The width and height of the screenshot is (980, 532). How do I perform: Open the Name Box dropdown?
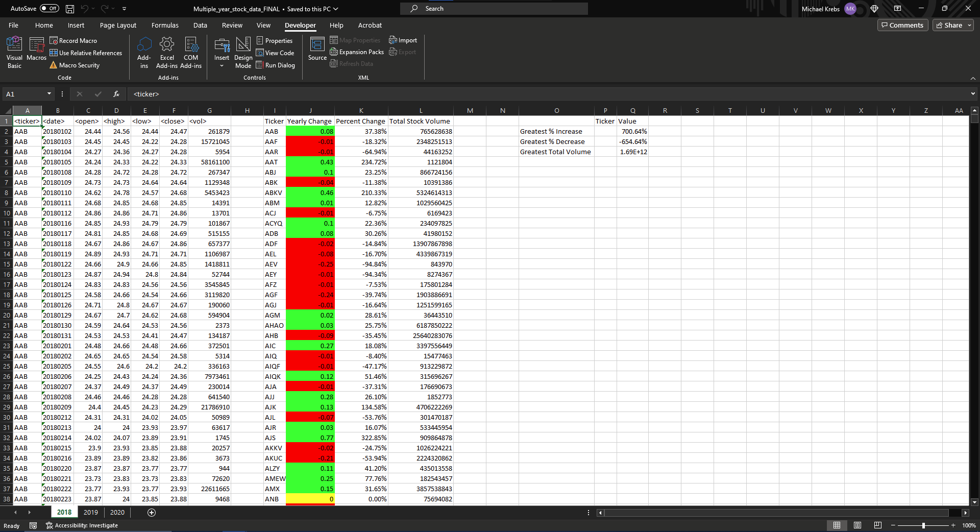49,94
